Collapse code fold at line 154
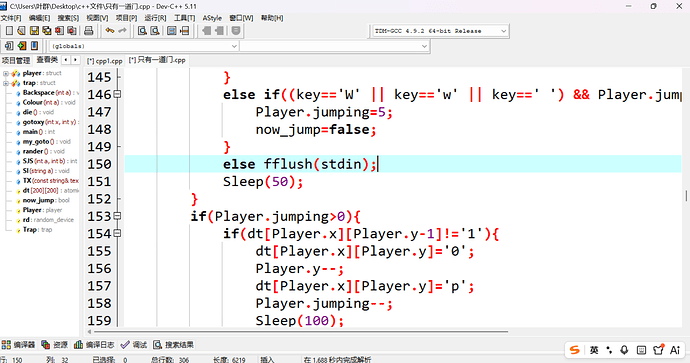Screen dimensions: 690x363 coord(117,233)
